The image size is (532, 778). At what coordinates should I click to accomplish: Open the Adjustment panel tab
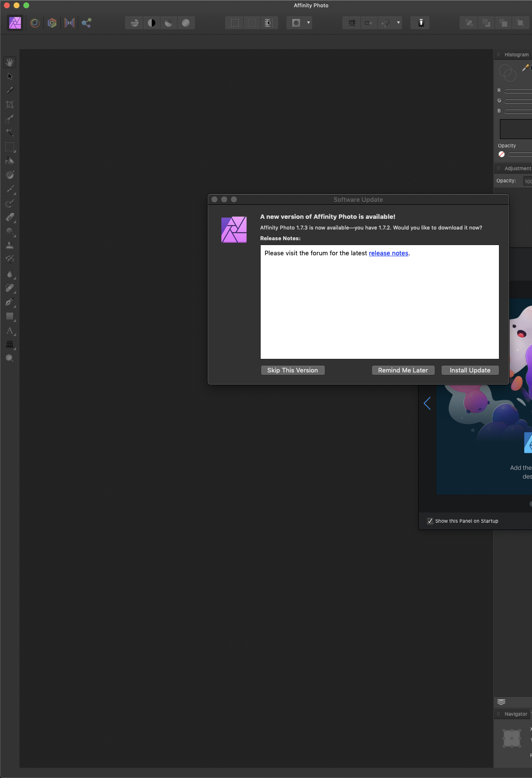point(518,169)
